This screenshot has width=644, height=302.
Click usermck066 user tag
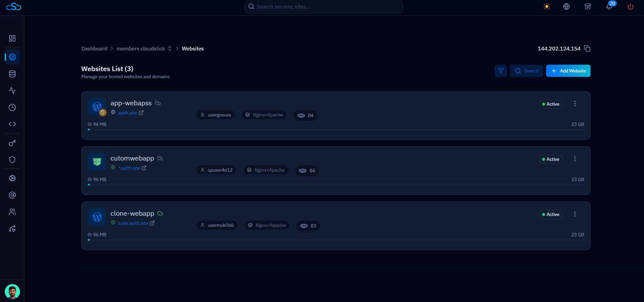click(217, 225)
